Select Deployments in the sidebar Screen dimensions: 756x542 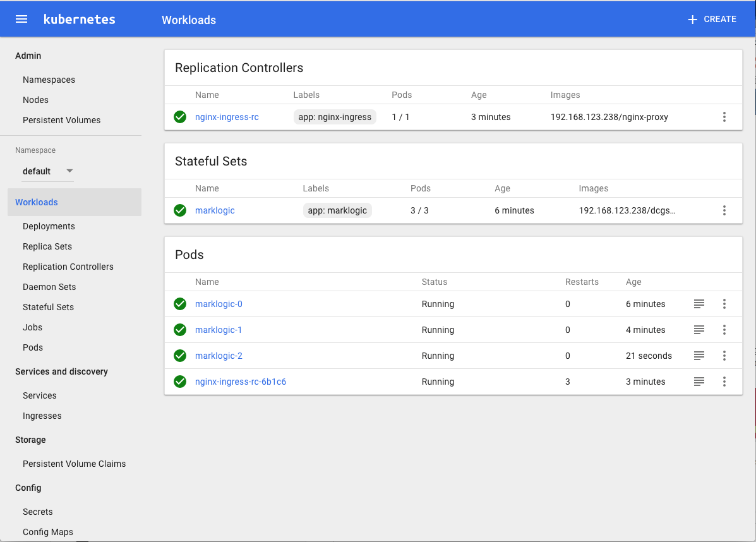49,226
